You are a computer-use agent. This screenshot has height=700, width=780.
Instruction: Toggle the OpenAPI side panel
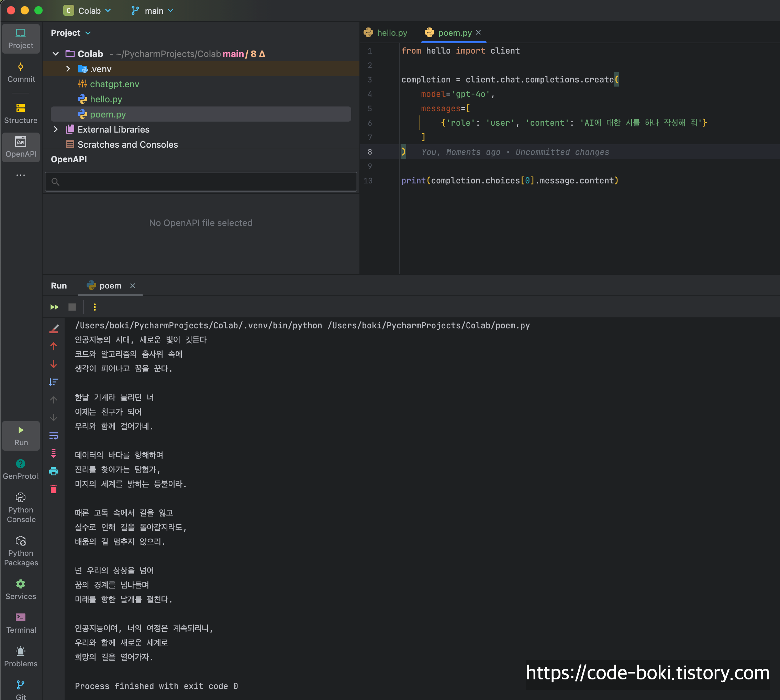21,147
